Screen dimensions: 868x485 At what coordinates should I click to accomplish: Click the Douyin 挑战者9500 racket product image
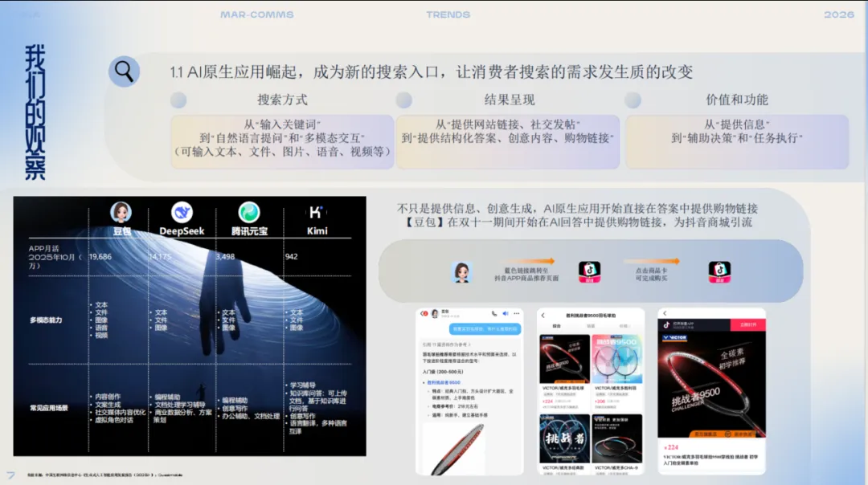[x=712, y=385]
